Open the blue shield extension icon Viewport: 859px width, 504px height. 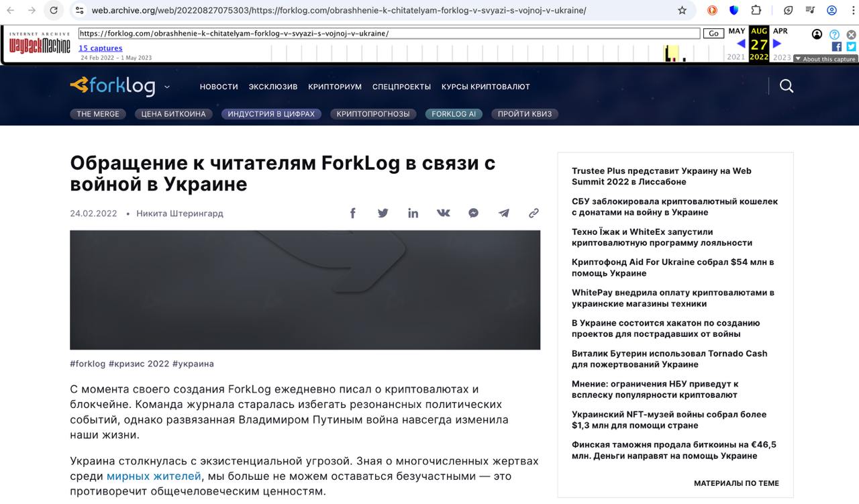tap(734, 10)
